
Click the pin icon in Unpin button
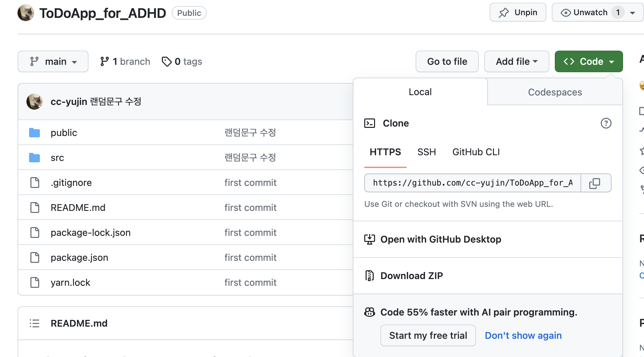click(x=504, y=12)
